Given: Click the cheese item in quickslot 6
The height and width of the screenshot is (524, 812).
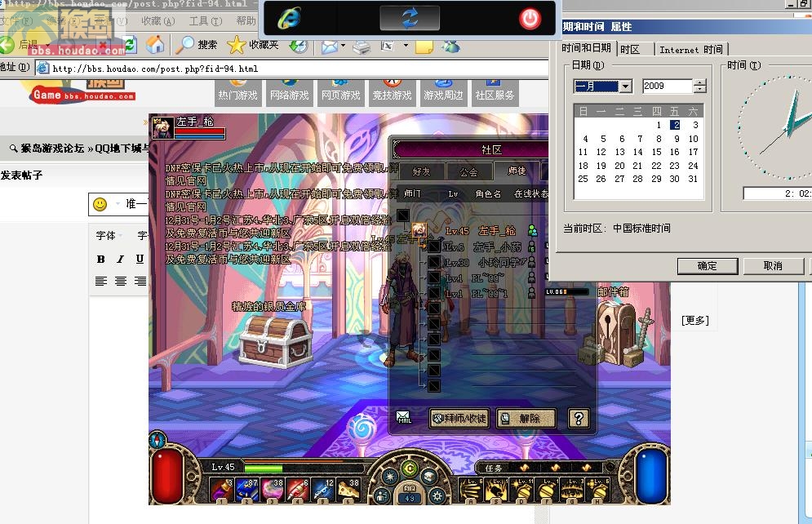Looking at the screenshot, I should (x=348, y=490).
